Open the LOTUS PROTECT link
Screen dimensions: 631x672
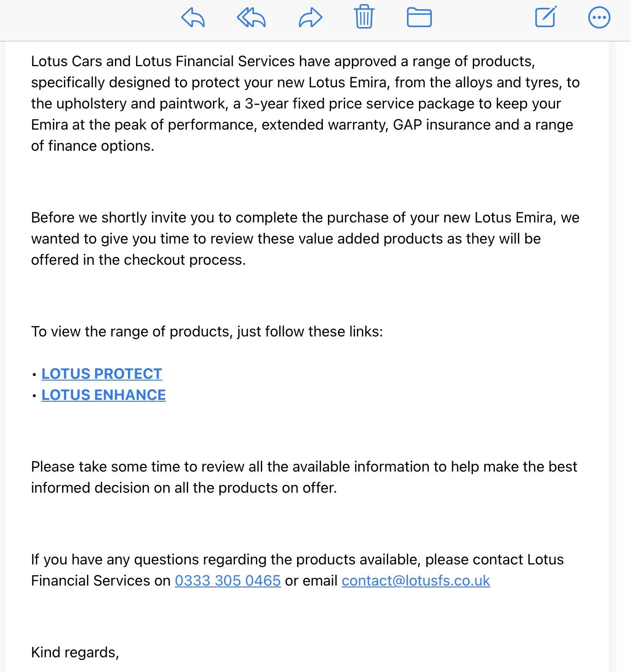pyautogui.click(x=102, y=374)
